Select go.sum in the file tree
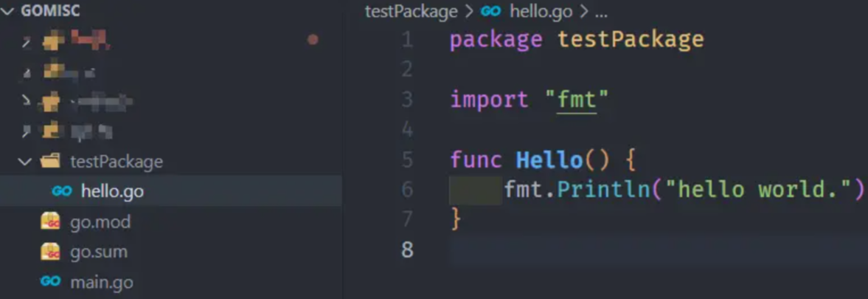Image resolution: width=868 pixels, height=299 pixels. click(x=99, y=252)
